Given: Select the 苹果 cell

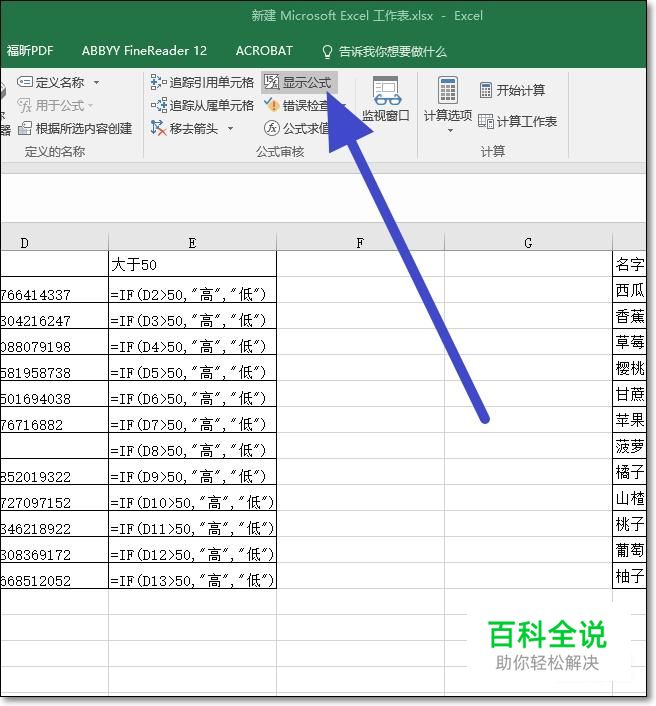Looking at the screenshot, I should [629, 420].
